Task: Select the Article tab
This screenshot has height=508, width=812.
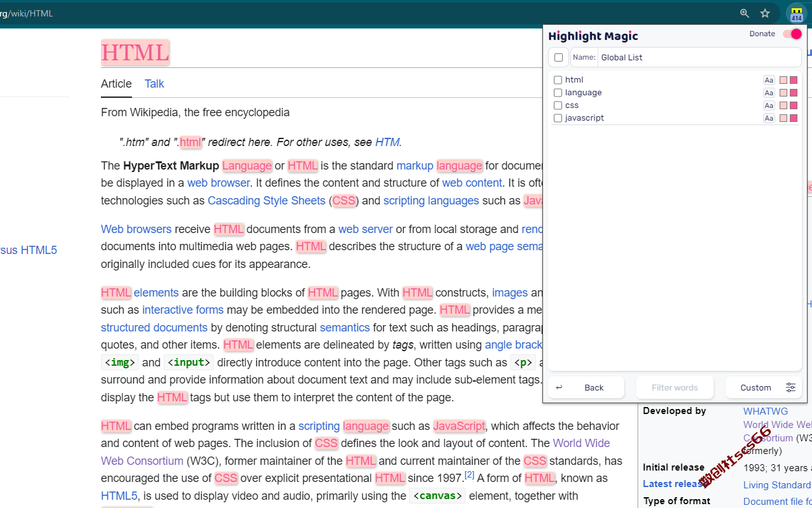Action: (x=116, y=84)
